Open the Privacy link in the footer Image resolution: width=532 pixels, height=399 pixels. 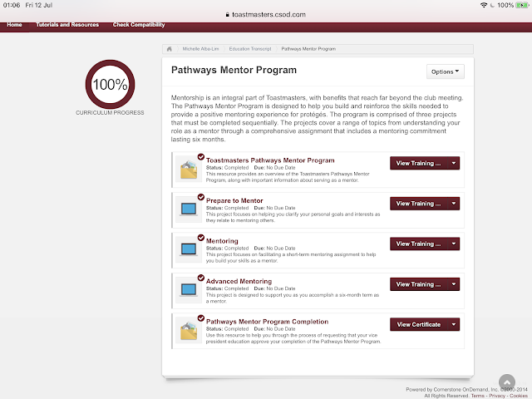click(497, 396)
